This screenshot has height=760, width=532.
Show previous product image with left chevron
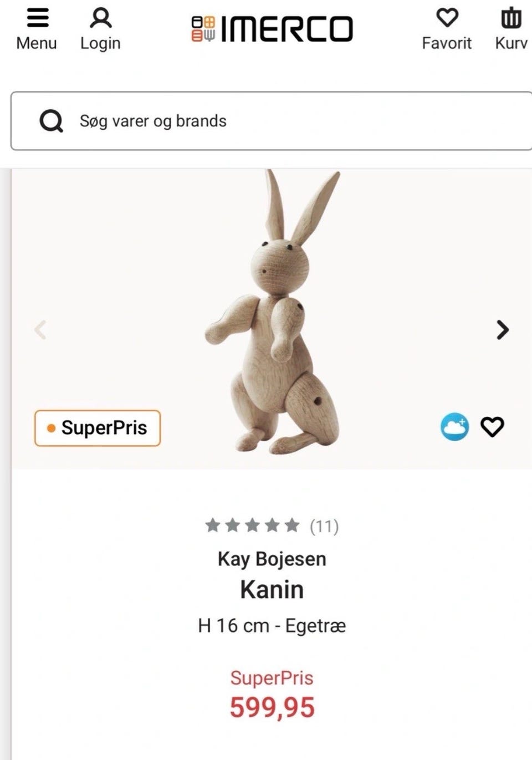point(40,330)
